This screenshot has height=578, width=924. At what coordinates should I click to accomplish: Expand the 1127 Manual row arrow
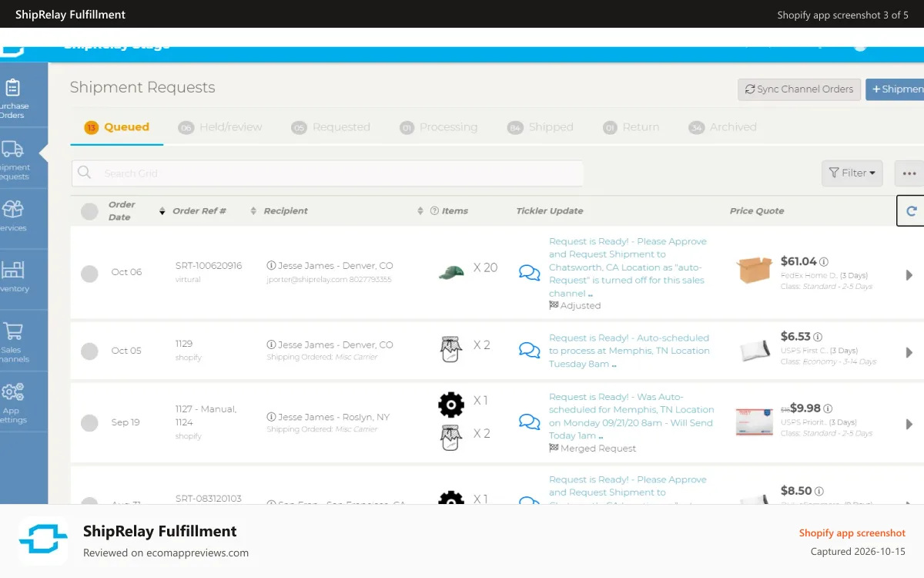click(x=909, y=424)
